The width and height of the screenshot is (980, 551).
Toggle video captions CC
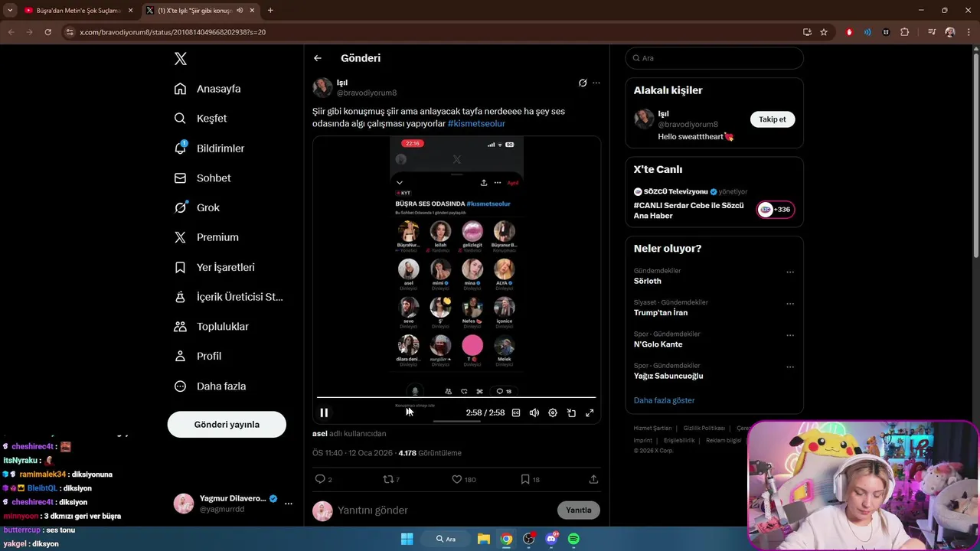point(516,412)
